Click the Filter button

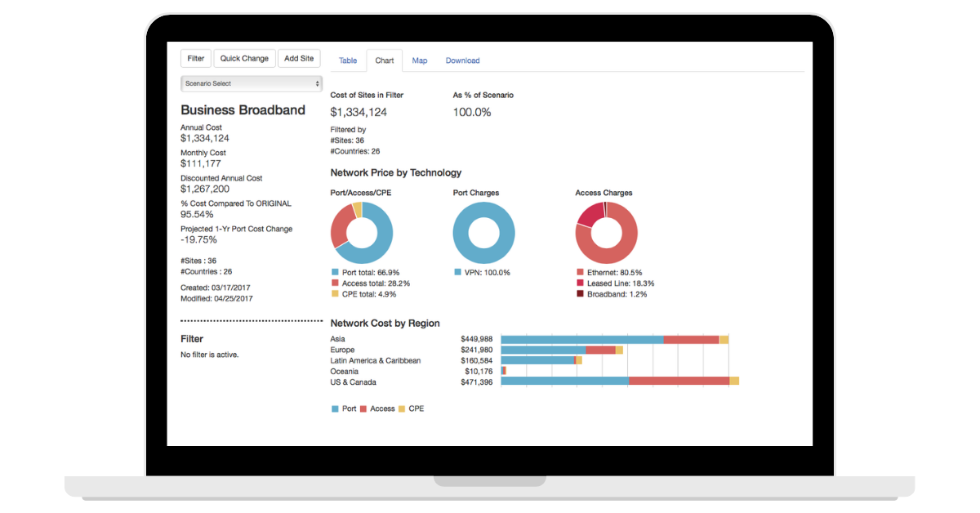[x=196, y=59]
